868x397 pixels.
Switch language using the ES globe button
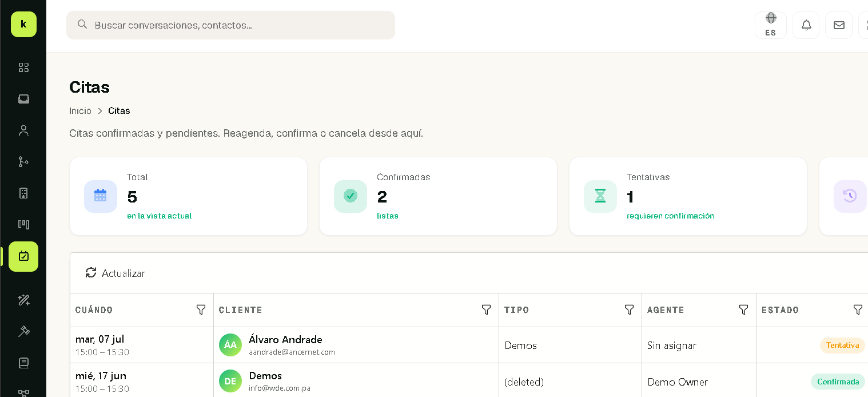[771, 25]
